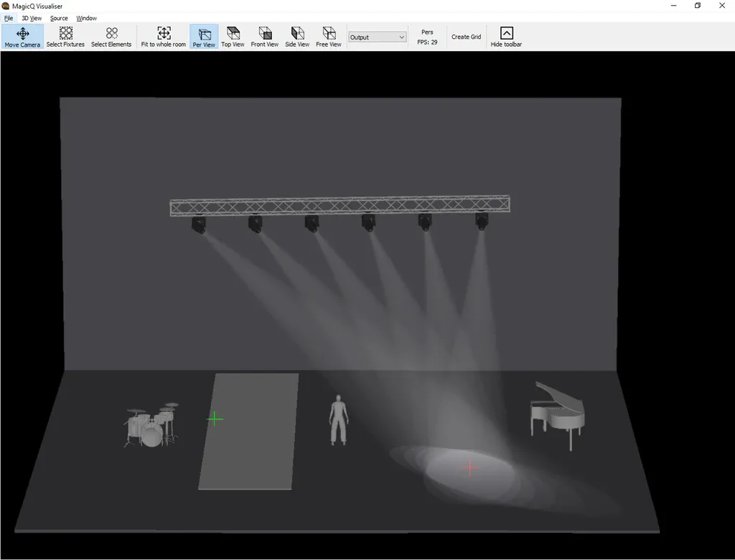
Task: Open the 3D View menu
Action: [32, 18]
